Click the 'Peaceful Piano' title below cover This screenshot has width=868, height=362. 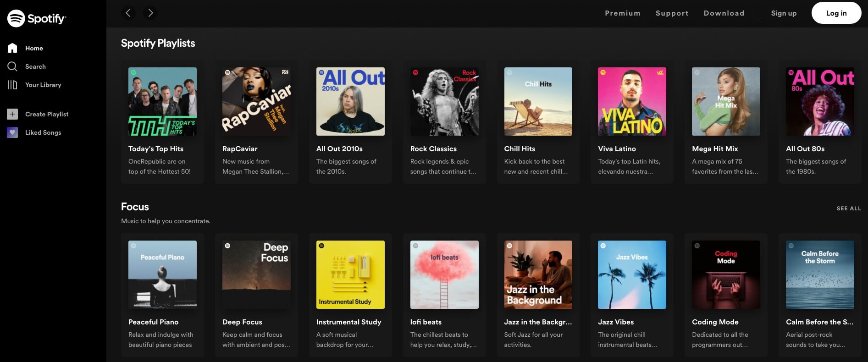153,322
